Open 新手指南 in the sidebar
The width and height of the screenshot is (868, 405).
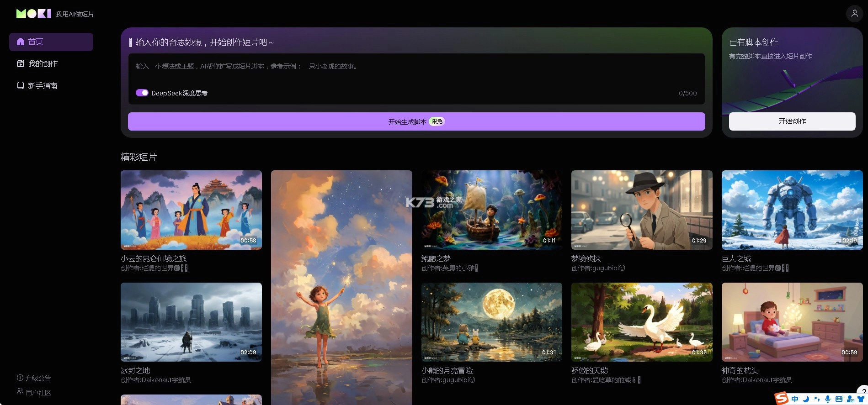[x=42, y=86]
